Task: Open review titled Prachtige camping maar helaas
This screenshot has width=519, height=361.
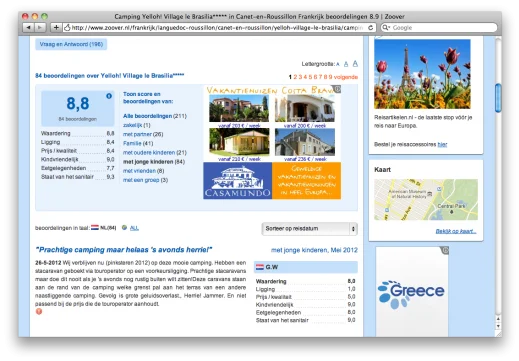Action: point(124,250)
